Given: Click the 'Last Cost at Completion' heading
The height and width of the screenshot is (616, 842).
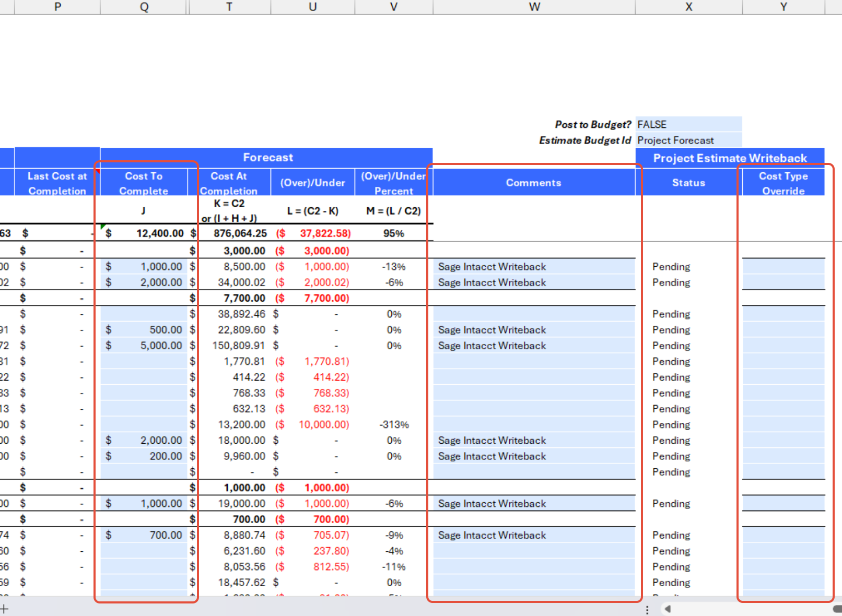Looking at the screenshot, I should pyautogui.click(x=57, y=183).
